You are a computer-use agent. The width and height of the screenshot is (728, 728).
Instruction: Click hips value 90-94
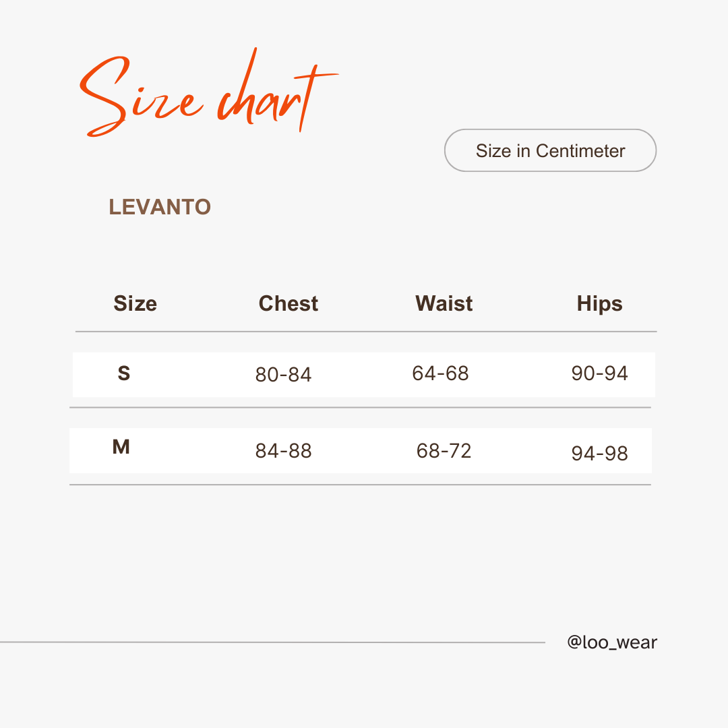[599, 373]
